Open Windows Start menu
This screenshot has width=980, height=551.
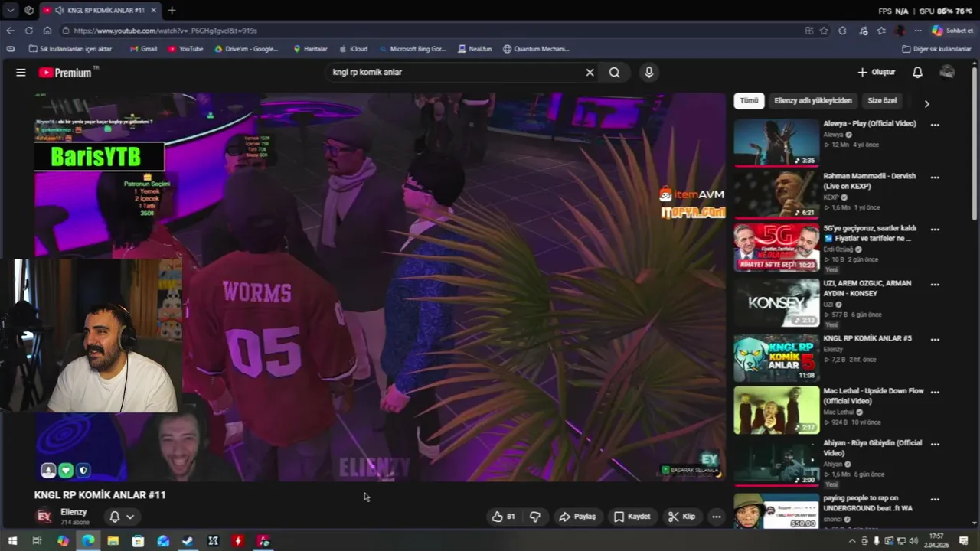click(x=12, y=541)
